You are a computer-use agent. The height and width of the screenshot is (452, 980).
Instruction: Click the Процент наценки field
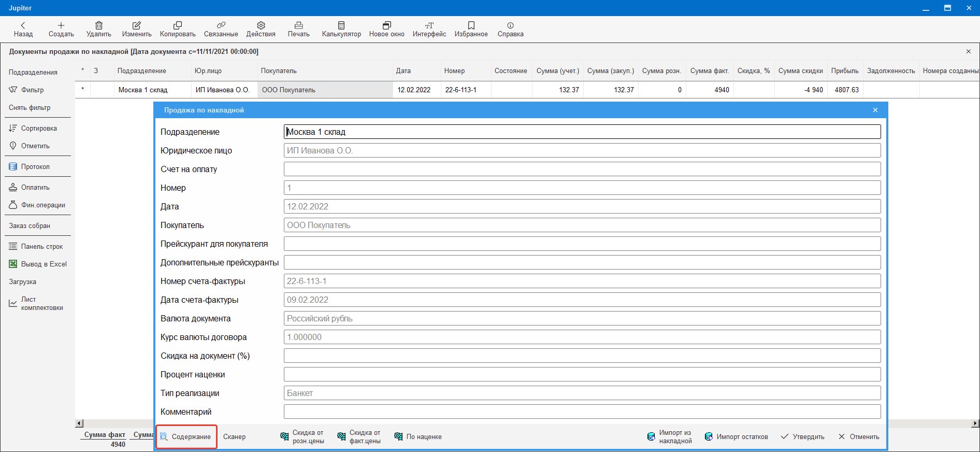(x=582, y=374)
